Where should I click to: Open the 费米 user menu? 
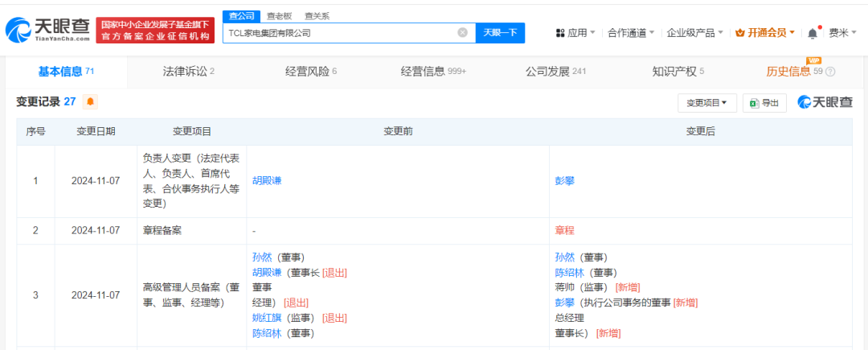click(x=842, y=33)
